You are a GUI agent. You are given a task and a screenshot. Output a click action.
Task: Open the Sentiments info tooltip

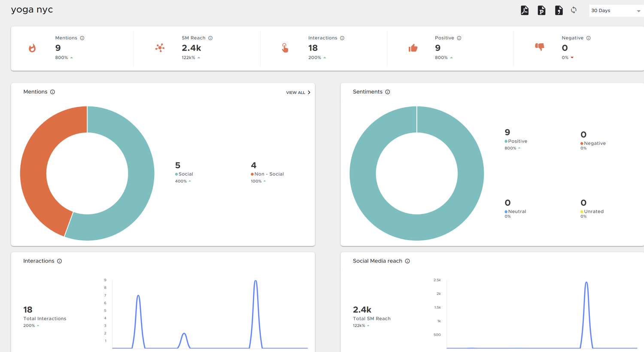click(x=388, y=91)
